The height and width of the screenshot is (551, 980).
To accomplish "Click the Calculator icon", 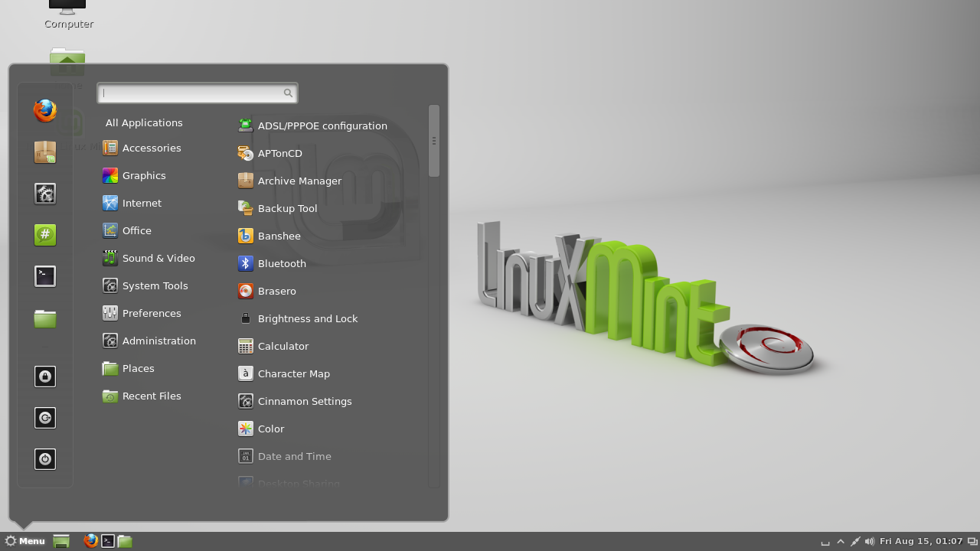I will click(x=246, y=346).
